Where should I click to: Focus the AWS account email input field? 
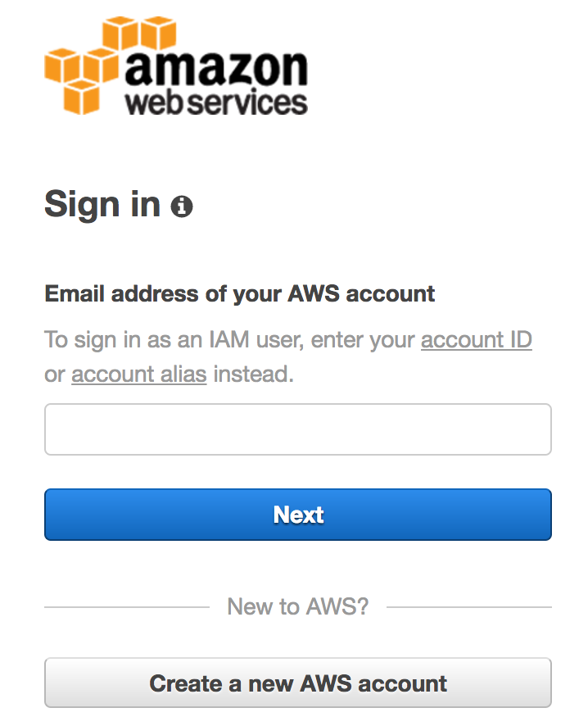297,429
